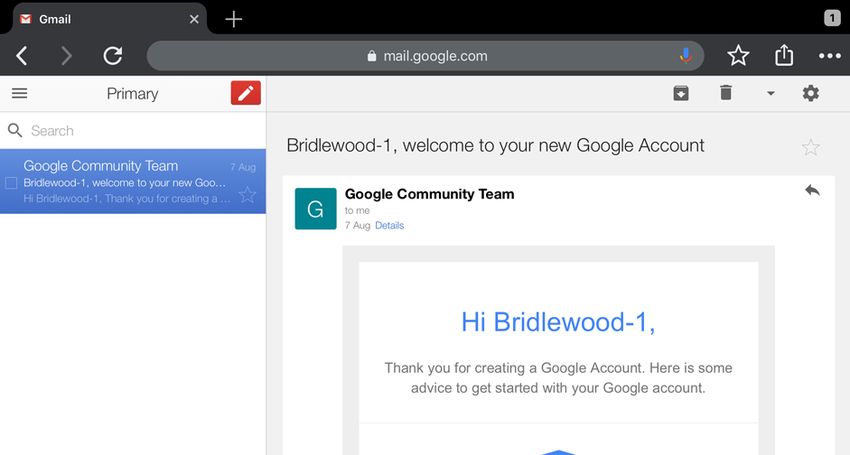Close the Gmail browser tab
850x455 pixels.
click(x=194, y=20)
